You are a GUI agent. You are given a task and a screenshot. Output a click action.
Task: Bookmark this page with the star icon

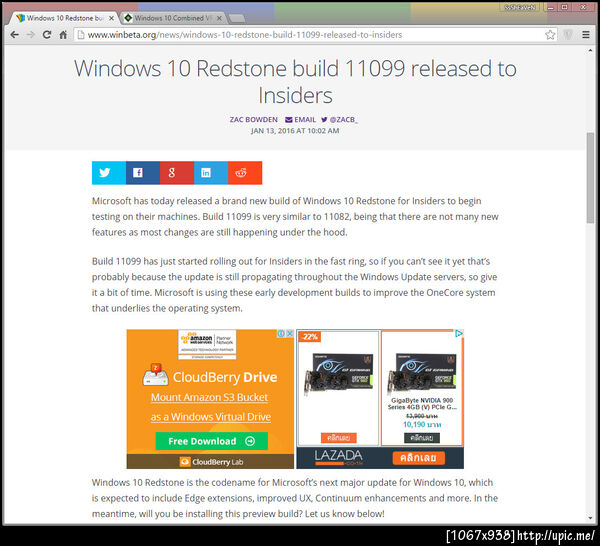tap(550, 35)
